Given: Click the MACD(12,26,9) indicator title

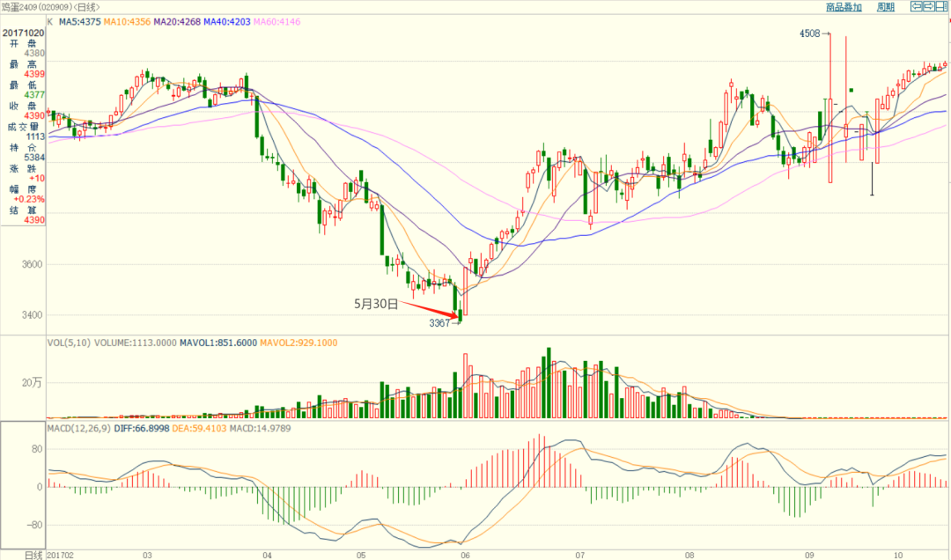Looking at the screenshot, I should tap(79, 428).
